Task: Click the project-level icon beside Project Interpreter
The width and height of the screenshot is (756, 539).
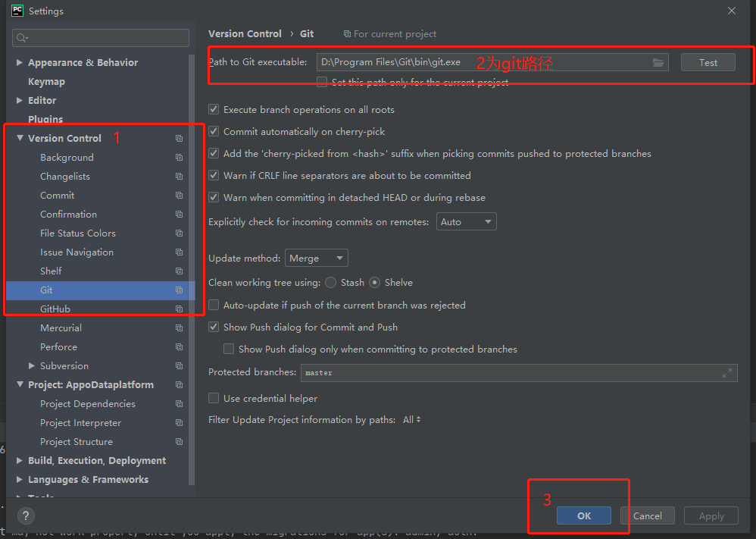Action: [x=180, y=423]
